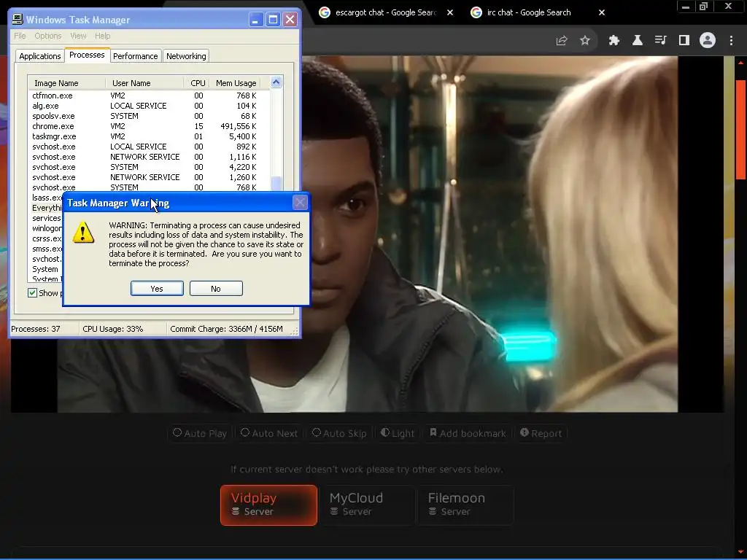Select the MyCloud server

tap(367, 505)
